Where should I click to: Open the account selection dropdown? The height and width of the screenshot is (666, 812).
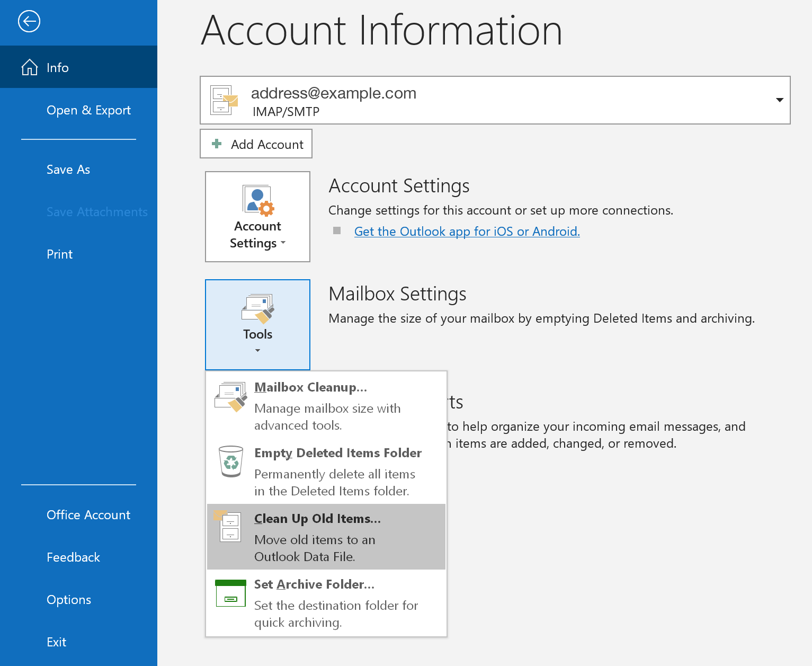pos(779,100)
